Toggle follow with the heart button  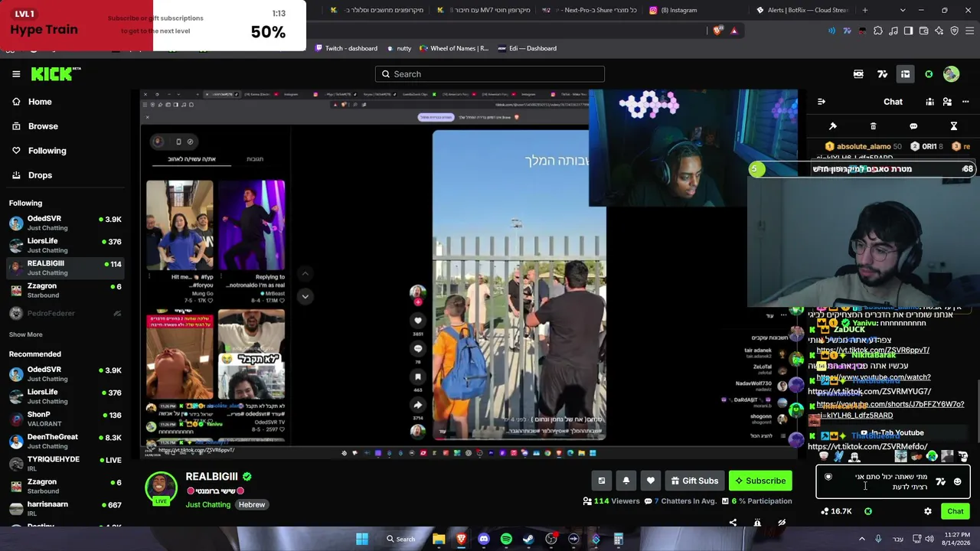tap(651, 481)
